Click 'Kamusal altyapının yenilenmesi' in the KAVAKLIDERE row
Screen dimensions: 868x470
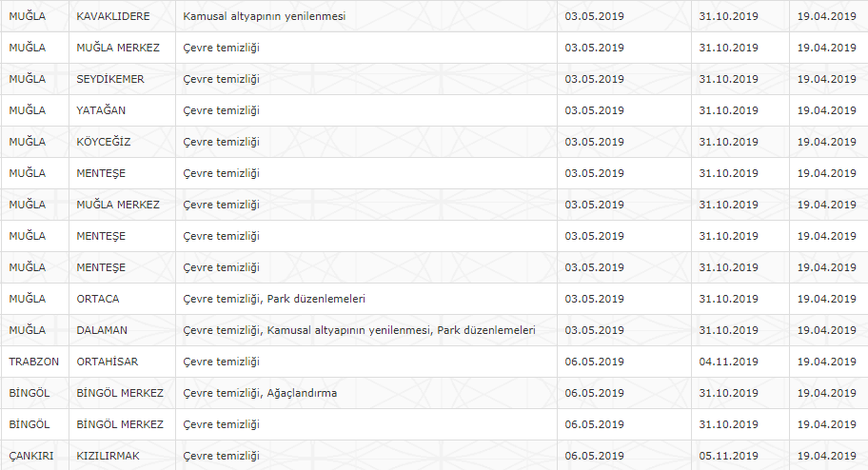point(264,16)
